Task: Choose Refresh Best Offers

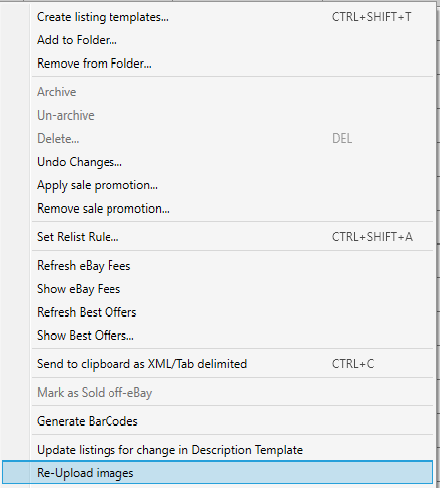Action: (217, 312)
